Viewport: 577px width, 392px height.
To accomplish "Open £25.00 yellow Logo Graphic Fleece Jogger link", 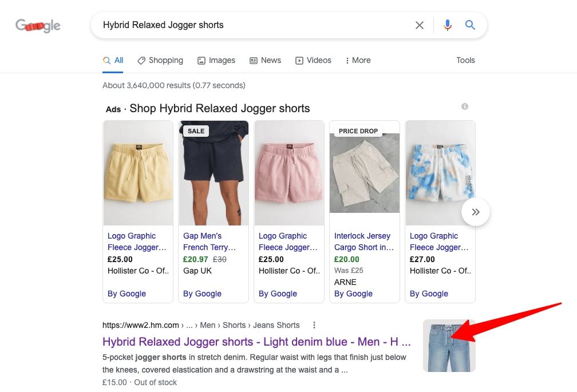I will [x=137, y=241].
